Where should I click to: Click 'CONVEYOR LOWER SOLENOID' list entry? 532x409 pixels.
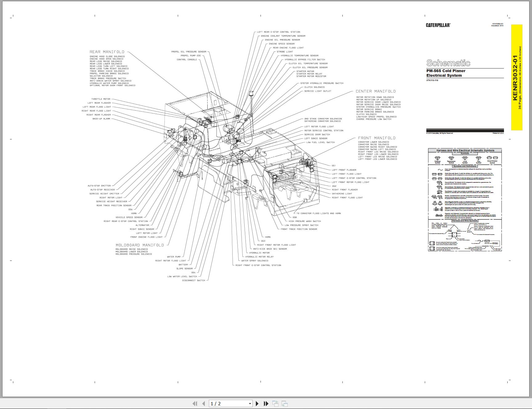point(373,142)
